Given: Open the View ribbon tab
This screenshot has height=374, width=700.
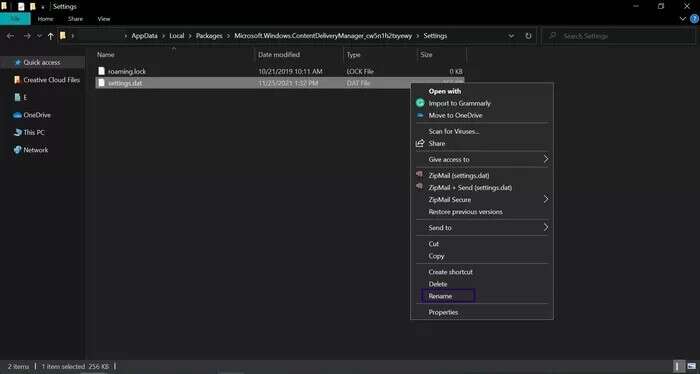Looking at the screenshot, I should (104, 19).
